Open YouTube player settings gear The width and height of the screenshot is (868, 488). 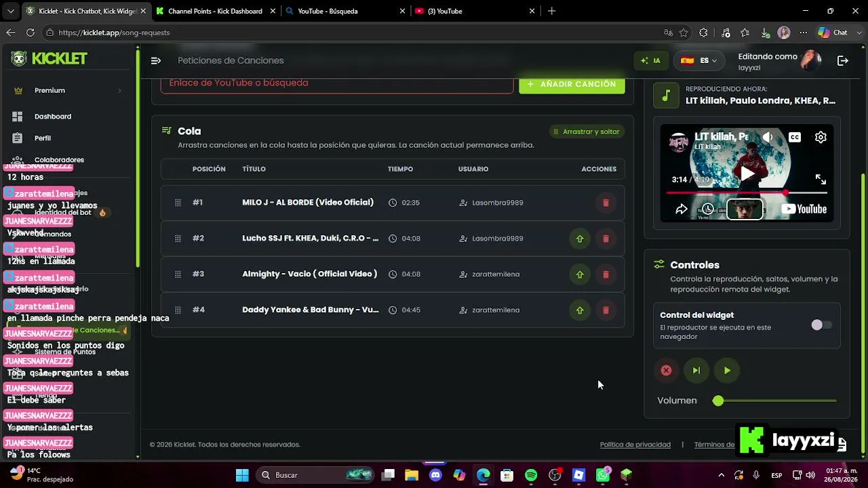(x=821, y=137)
